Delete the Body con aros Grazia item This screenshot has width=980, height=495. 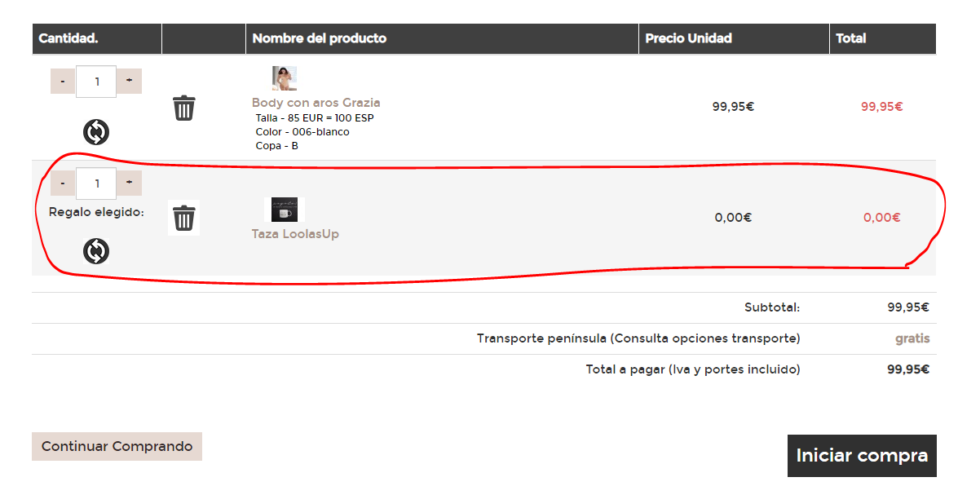coord(184,108)
